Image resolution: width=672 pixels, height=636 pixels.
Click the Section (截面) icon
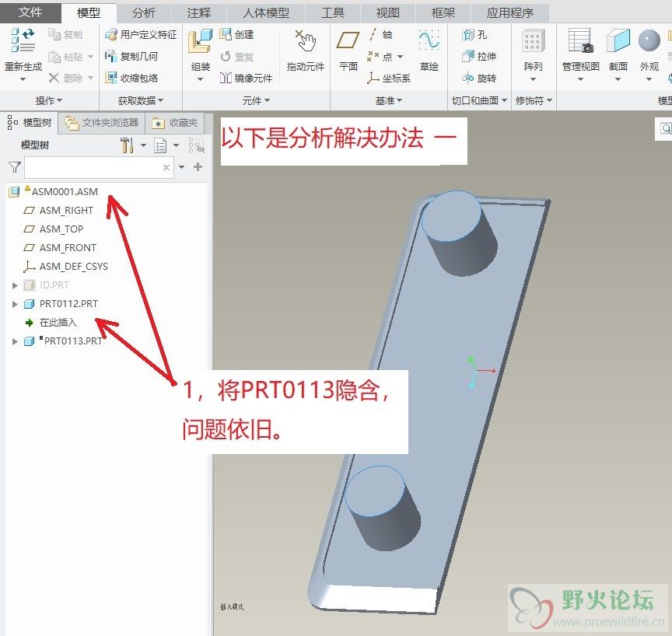click(x=618, y=40)
